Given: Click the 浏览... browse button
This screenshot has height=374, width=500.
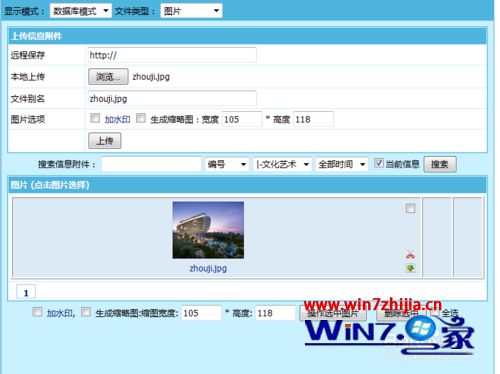Looking at the screenshot, I should coord(108,77).
